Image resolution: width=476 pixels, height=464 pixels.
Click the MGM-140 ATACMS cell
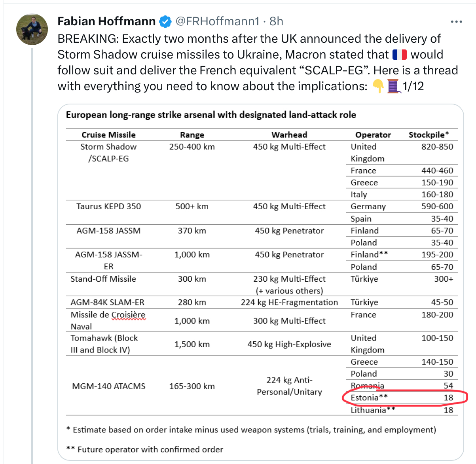(x=108, y=386)
